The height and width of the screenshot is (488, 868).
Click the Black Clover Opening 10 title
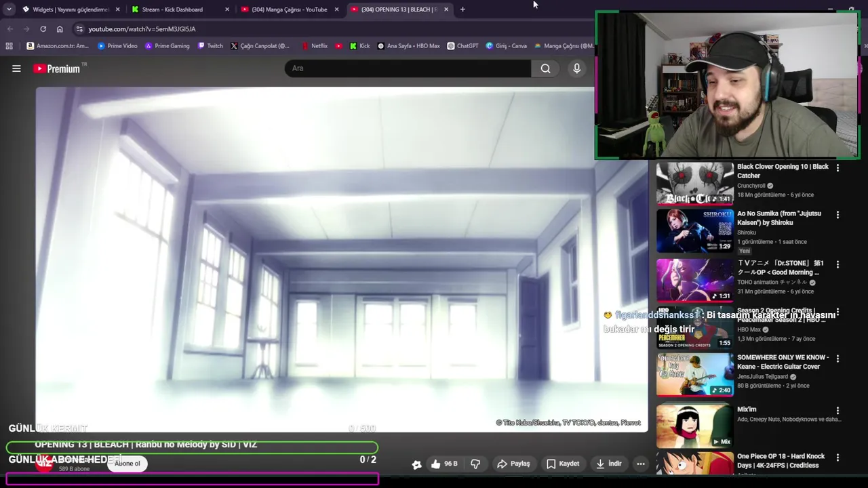(783, 171)
